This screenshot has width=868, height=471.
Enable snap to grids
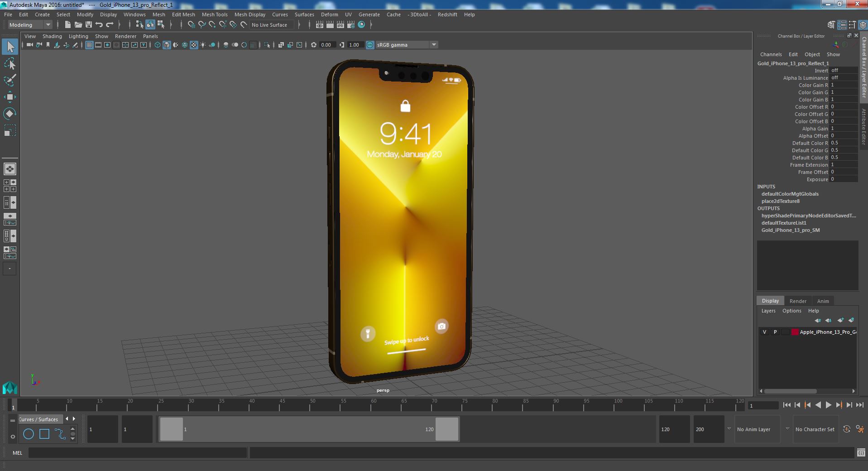click(x=191, y=25)
